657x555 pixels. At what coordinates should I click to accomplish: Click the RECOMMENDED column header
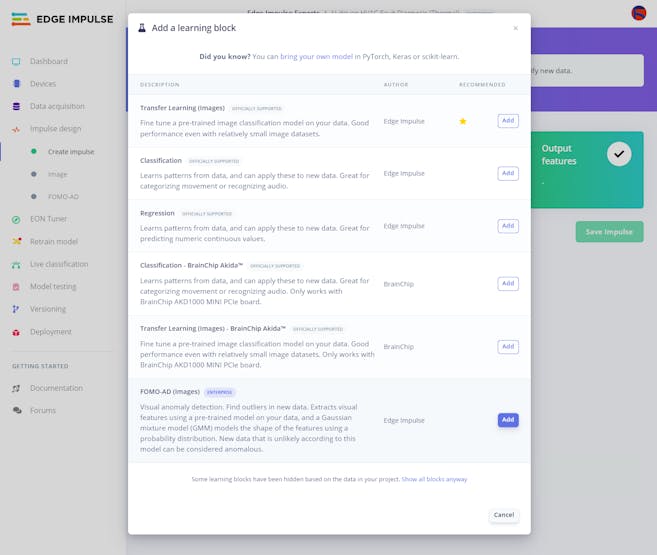(x=482, y=85)
